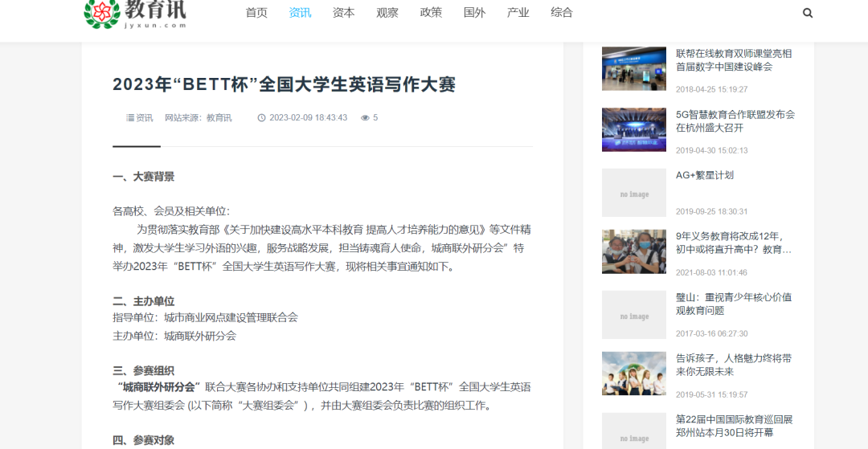
Task: Click the eye view-count icon
Action: [x=365, y=118]
